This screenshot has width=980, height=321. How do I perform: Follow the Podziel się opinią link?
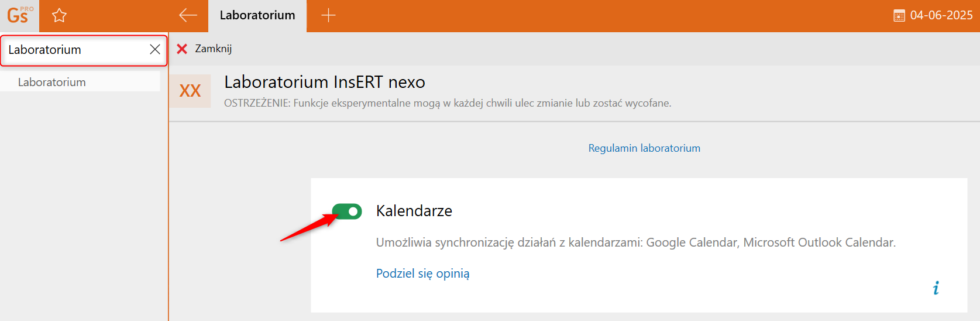(x=422, y=274)
